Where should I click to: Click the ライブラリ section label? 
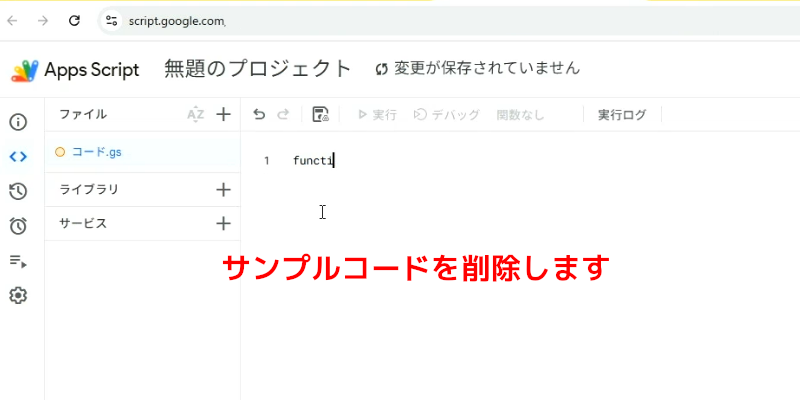(x=89, y=189)
